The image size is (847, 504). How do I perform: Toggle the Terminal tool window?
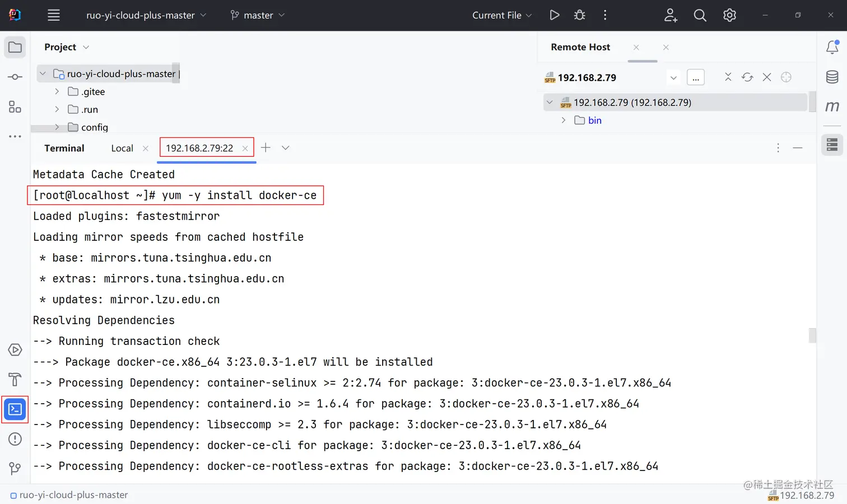[15, 409]
